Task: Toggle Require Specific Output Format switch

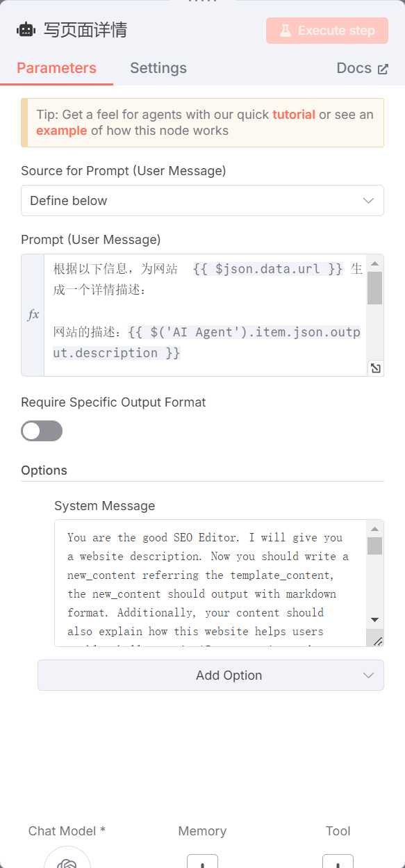Action: pyautogui.click(x=42, y=431)
